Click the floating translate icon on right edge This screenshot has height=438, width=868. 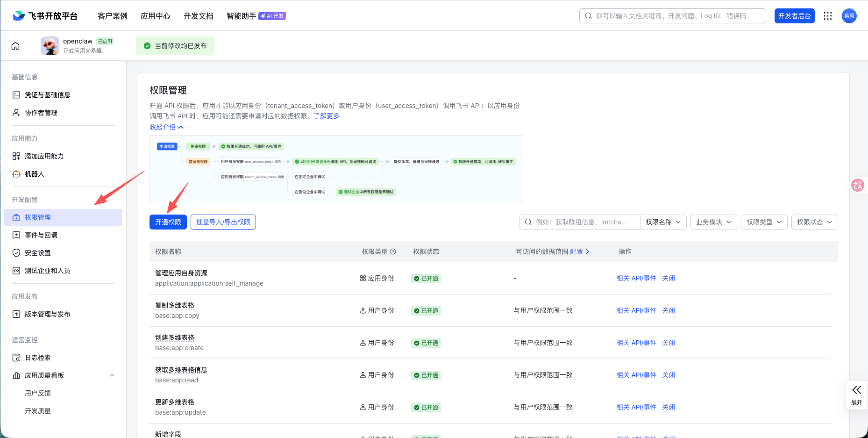tap(857, 186)
